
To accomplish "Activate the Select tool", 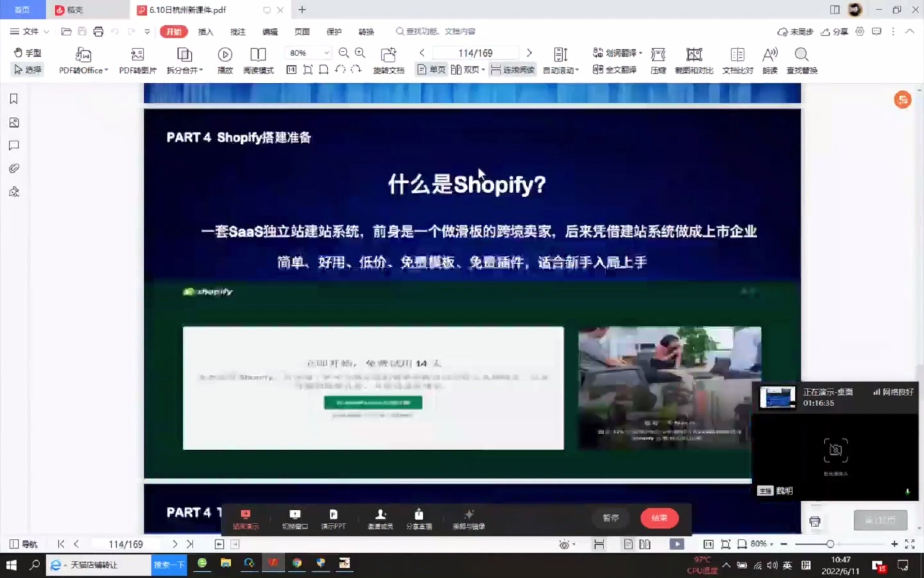I will pos(27,70).
